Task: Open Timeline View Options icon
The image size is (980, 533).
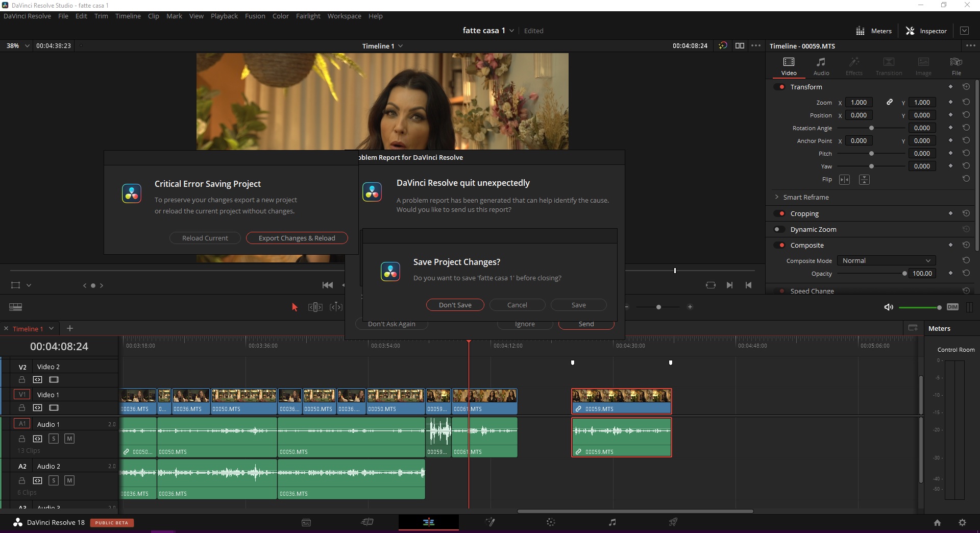Action: click(16, 307)
